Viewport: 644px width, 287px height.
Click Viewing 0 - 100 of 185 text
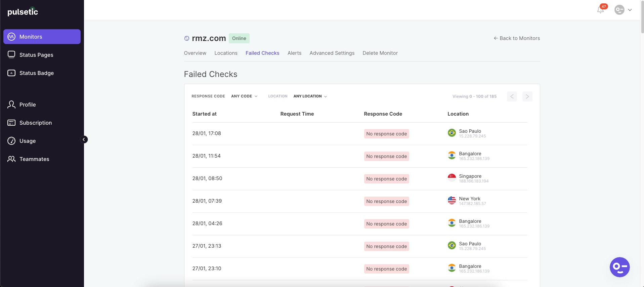474,96
